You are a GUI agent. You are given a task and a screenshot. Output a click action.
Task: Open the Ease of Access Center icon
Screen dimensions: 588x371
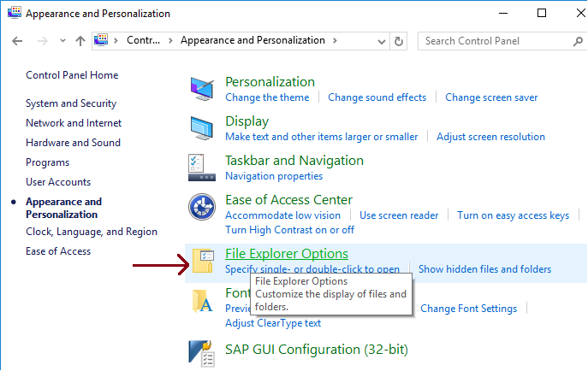coord(202,207)
